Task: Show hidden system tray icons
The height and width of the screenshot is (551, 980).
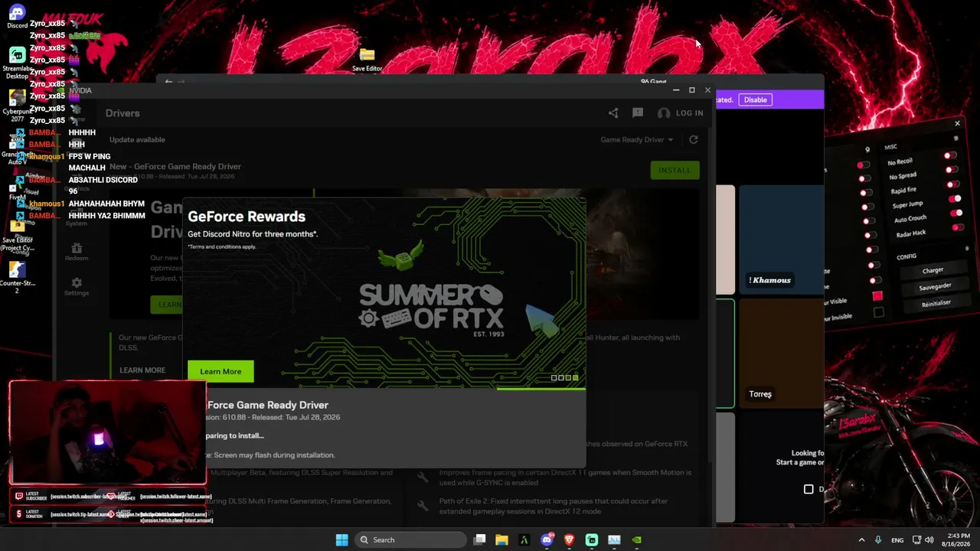Action: tap(861, 540)
